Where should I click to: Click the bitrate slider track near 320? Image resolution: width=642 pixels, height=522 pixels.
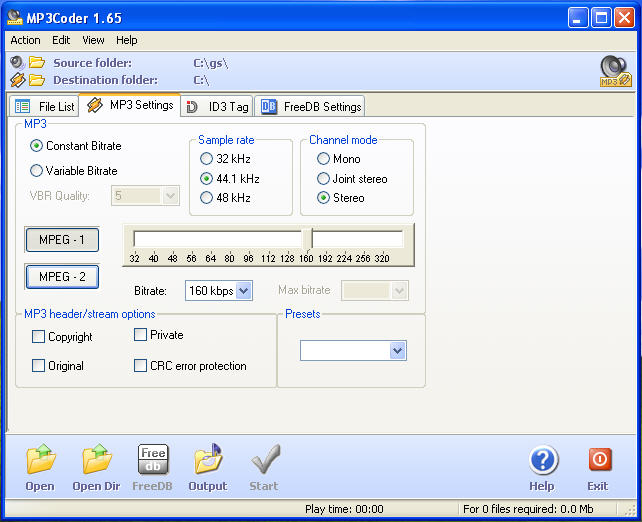pos(382,239)
